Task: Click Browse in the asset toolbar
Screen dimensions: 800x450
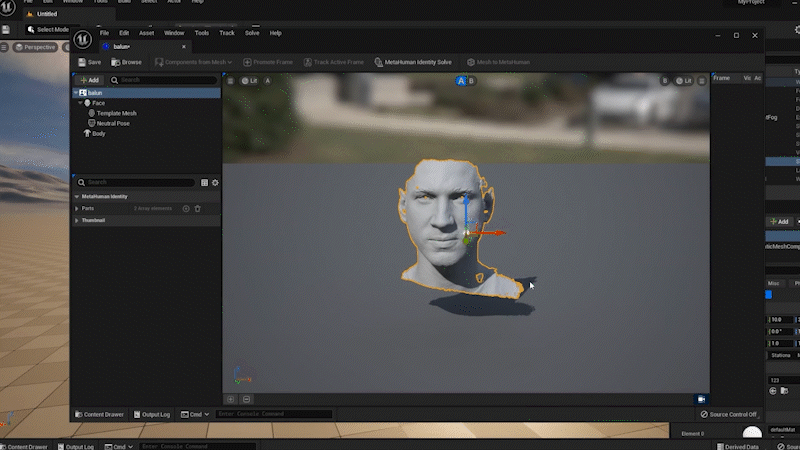Action: 126,62
